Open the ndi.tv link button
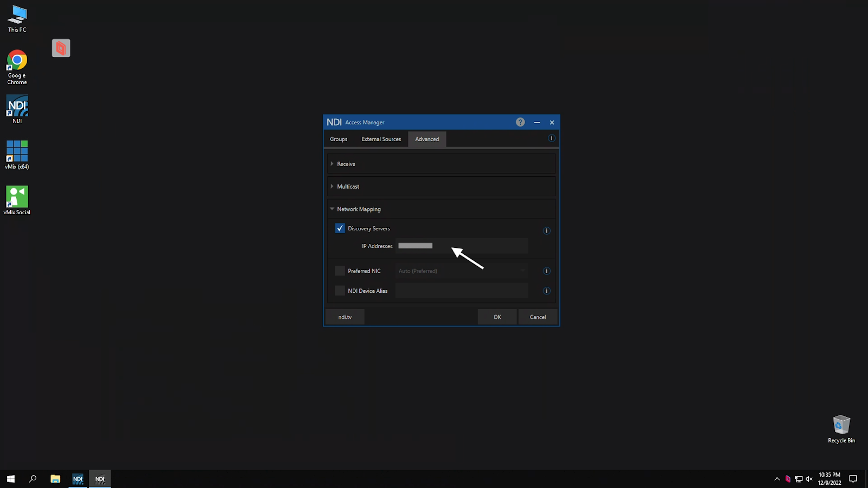The height and width of the screenshot is (488, 868). coord(345,317)
